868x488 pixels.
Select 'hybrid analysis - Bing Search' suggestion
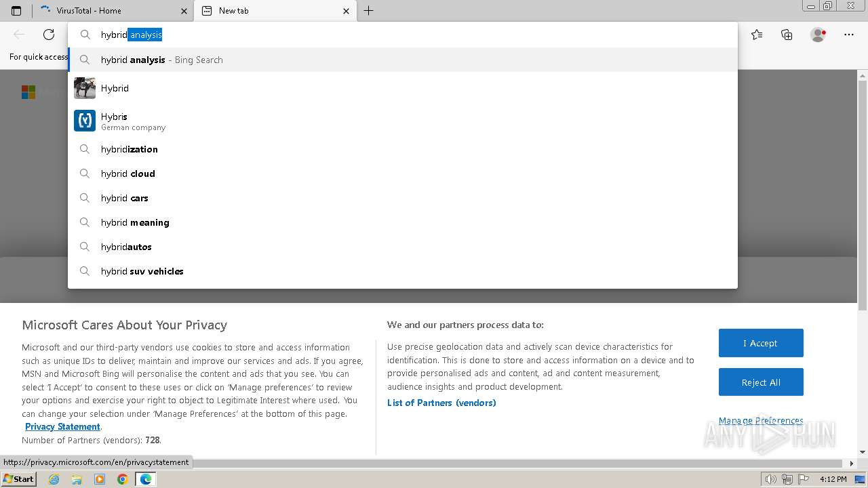tap(403, 60)
